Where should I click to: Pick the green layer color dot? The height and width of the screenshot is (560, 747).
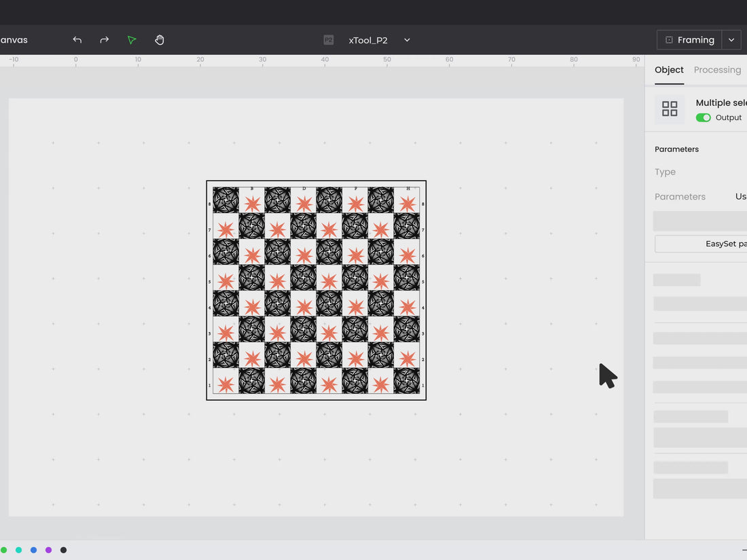[4, 550]
